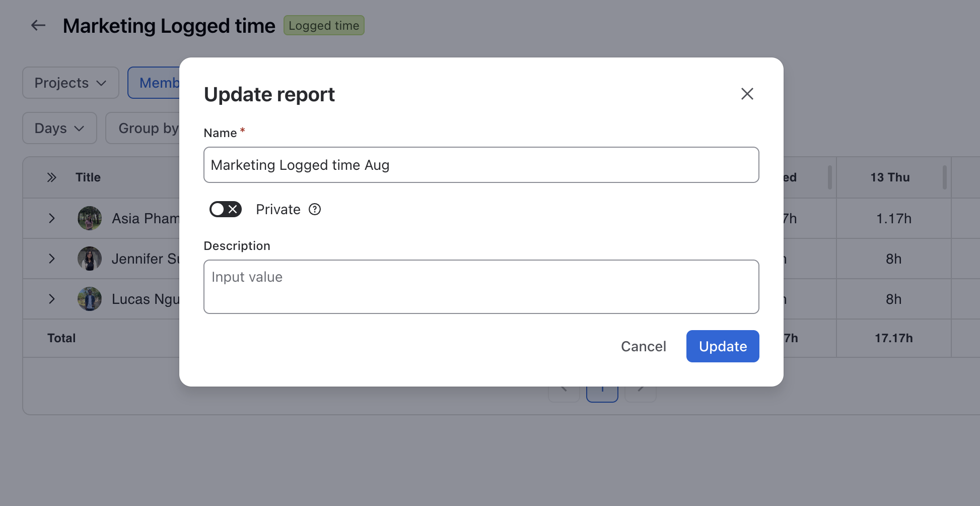This screenshot has height=506, width=980.
Task: Click the Title column header
Action: click(x=88, y=177)
